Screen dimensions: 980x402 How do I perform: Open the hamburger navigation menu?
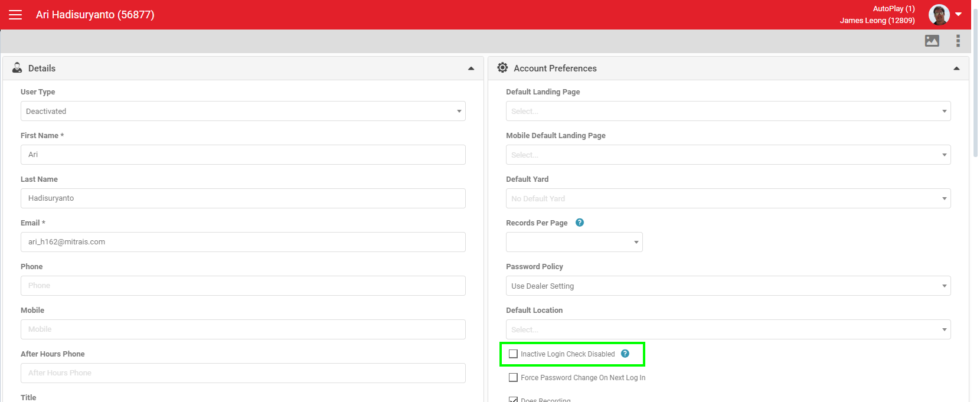pos(15,15)
